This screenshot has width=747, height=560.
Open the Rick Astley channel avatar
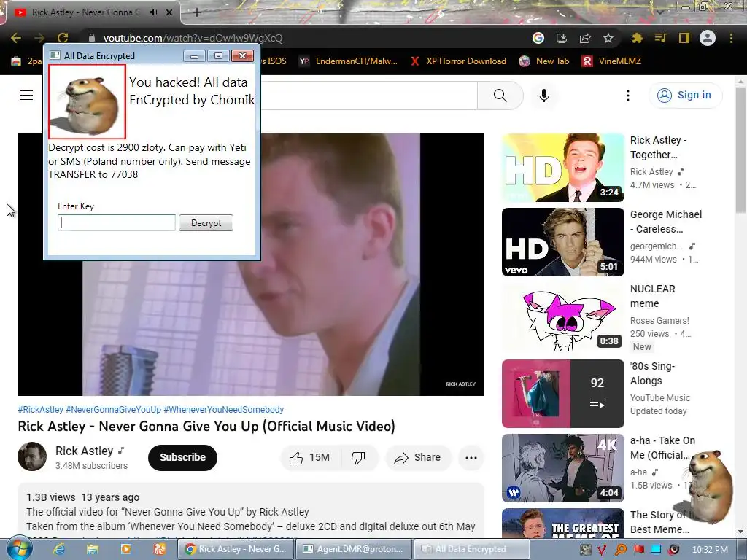click(x=32, y=456)
